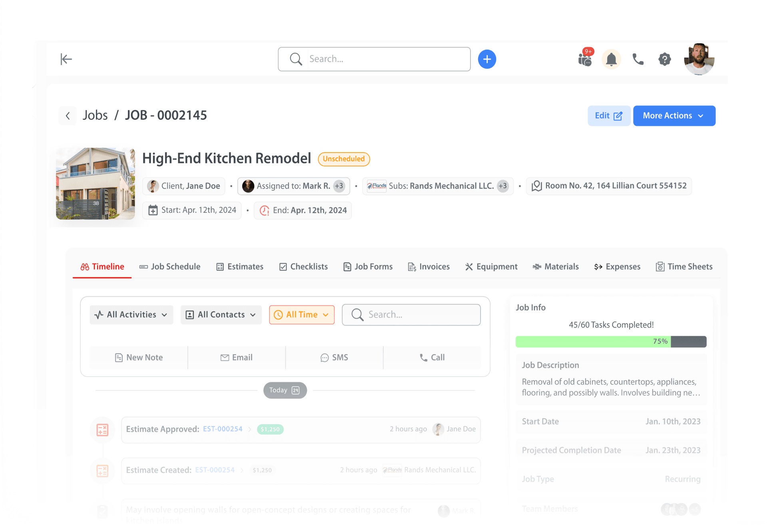The height and width of the screenshot is (532, 767).
Task: Click the collapse sidebar arrow icon
Action: 66,59
